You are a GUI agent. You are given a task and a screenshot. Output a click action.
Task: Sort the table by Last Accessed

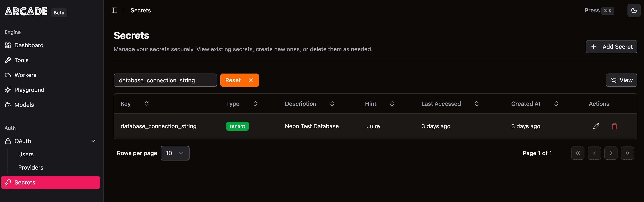tap(477, 103)
